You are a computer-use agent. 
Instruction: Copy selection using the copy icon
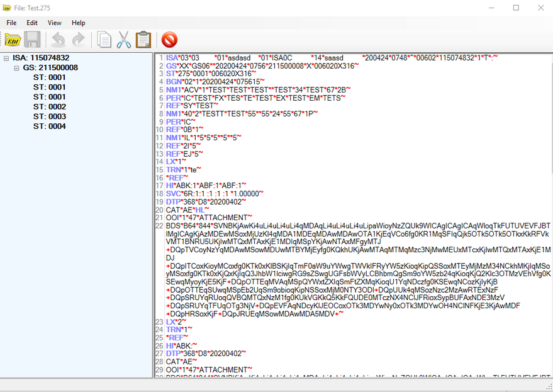pyautogui.click(x=104, y=39)
